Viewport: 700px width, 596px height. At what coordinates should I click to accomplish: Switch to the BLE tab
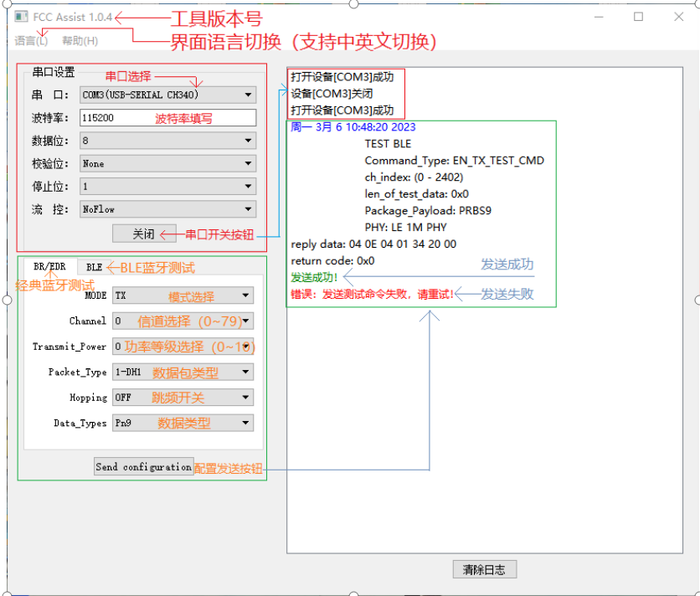pos(94,267)
